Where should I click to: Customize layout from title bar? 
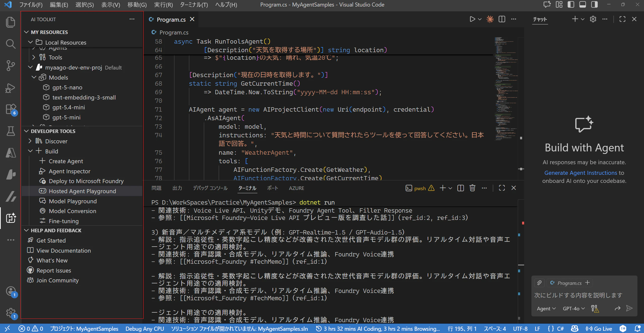click(x=559, y=5)
